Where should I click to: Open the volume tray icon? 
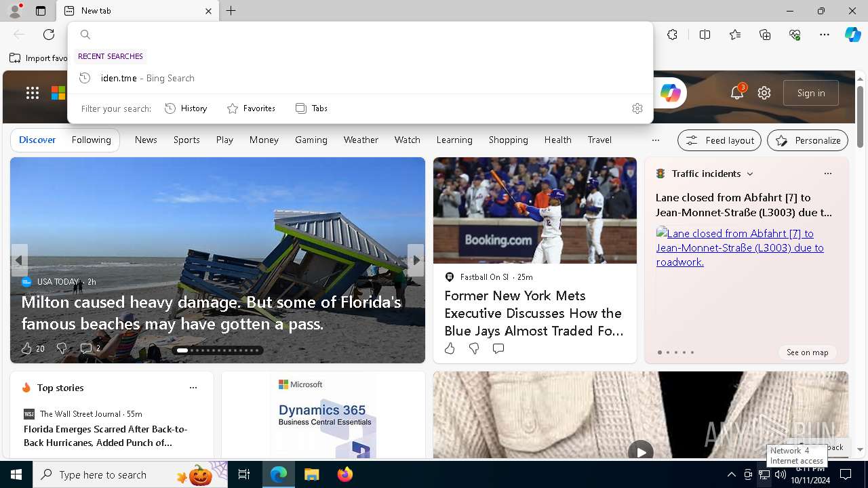pyautogui.click(x=781, y=474)
